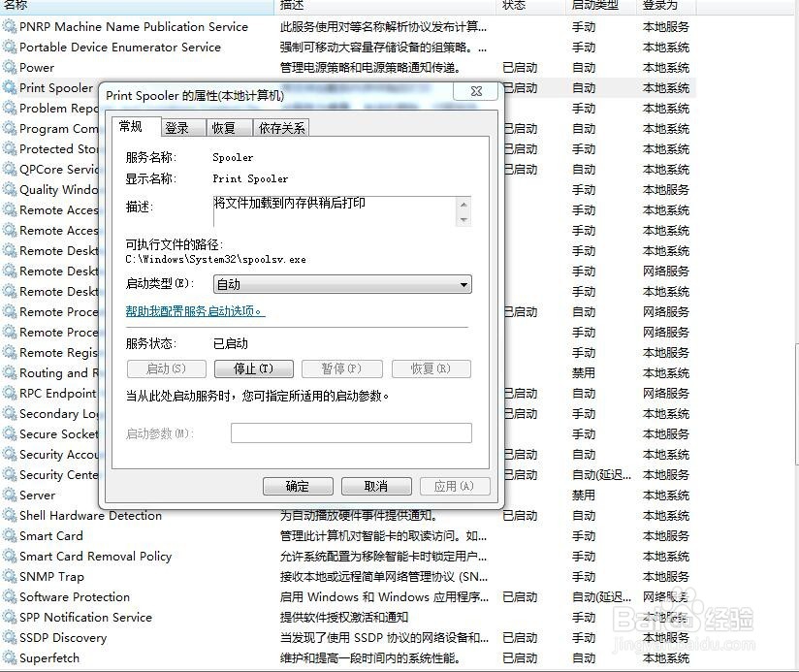799x672 pixels.
Task: Click 自动(延迟... in Software Protection row
Action: 601,596
